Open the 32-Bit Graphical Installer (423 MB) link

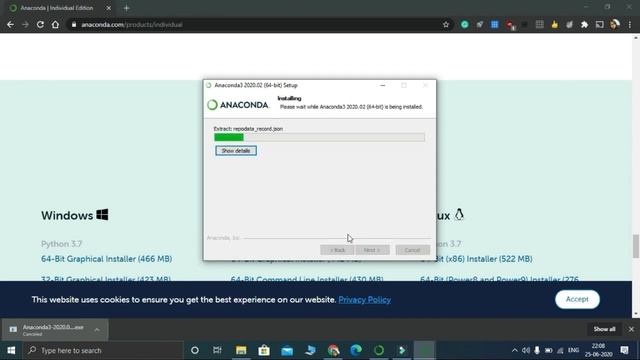pyautogui.click(x=106, y=278)
